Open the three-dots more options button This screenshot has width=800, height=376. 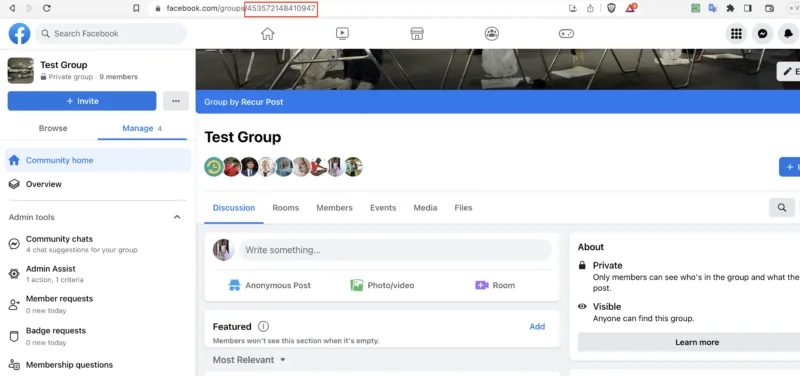(176, 101)
